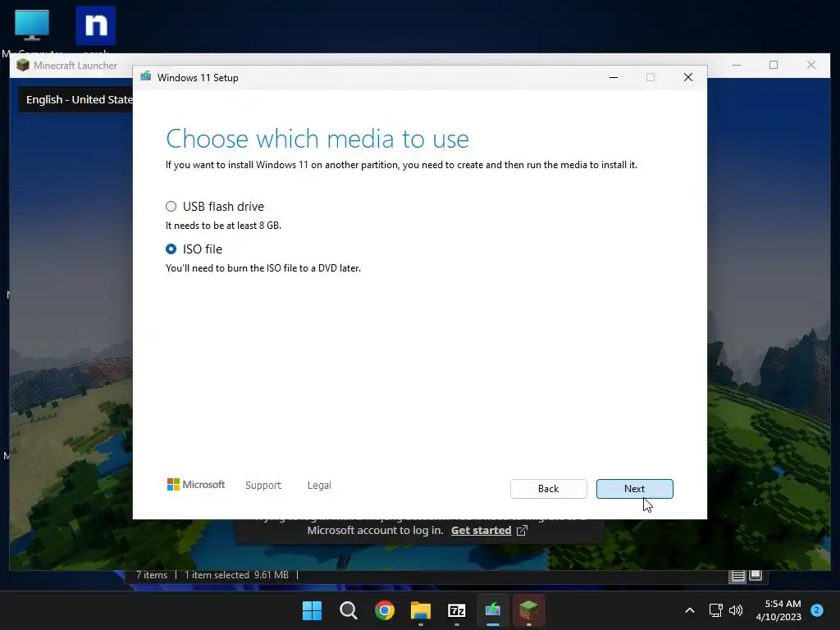This screenshot has width=840, height=630.
Task: Switch to Minecraft Launcher taskbar icon
Action: (529, 610)
